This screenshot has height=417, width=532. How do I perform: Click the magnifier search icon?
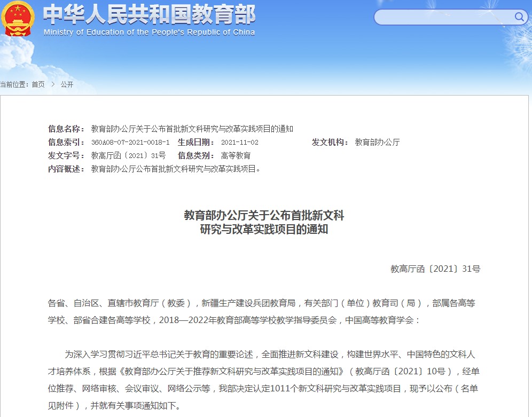tap(519, 17)
